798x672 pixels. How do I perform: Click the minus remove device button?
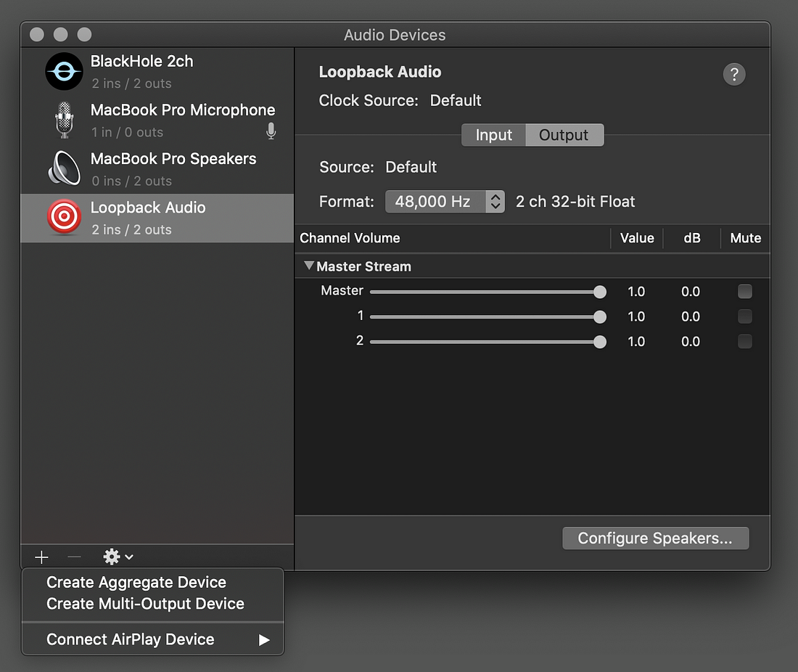74,557
